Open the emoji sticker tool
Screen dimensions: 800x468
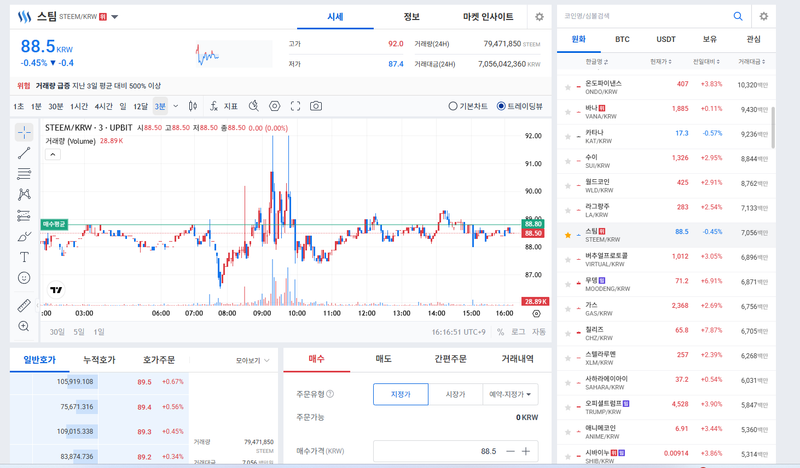click(x=24, y=278)
